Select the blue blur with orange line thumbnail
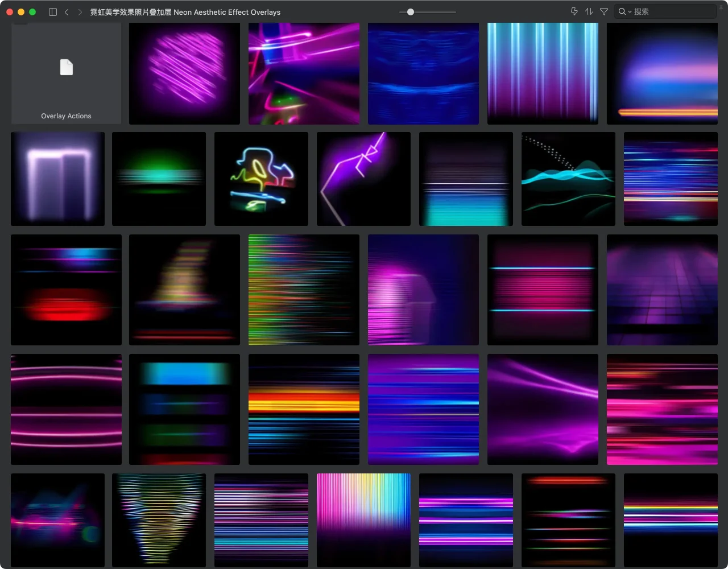The width and height of the screenshot is (728, 569). [662, 73]
